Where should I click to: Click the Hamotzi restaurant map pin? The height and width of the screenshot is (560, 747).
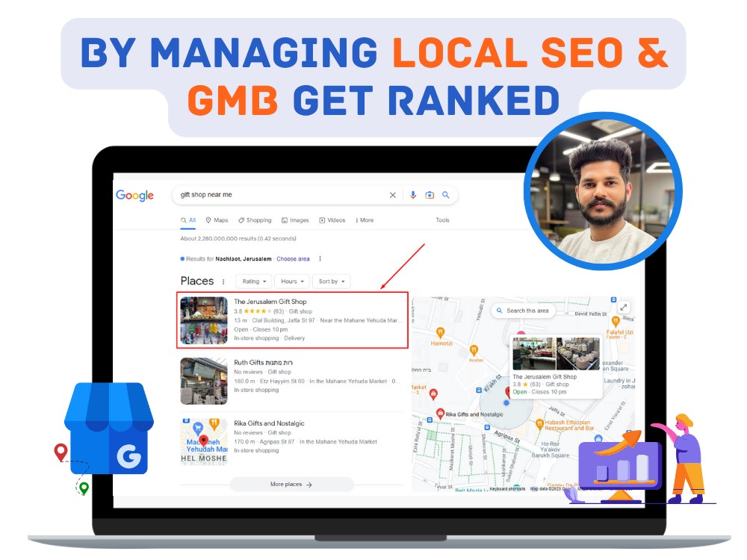click(441, 332)
